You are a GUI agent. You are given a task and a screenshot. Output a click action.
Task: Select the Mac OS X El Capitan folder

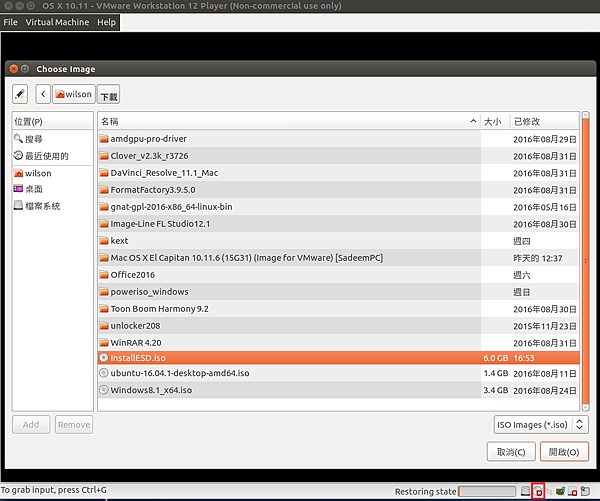point(338,258)
